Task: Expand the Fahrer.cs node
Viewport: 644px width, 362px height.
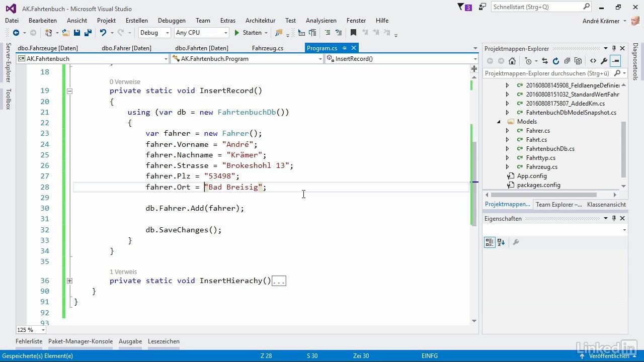Action: [x=507, y=131]
